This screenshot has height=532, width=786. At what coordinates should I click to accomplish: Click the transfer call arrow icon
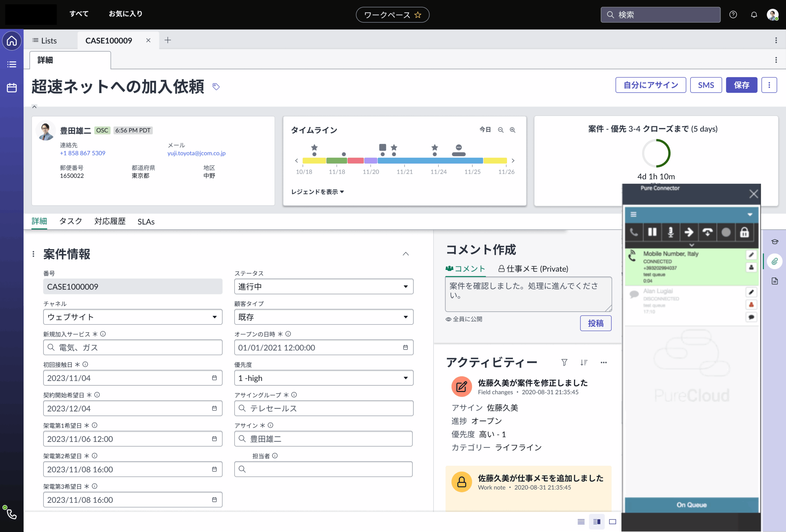point(689,232)
